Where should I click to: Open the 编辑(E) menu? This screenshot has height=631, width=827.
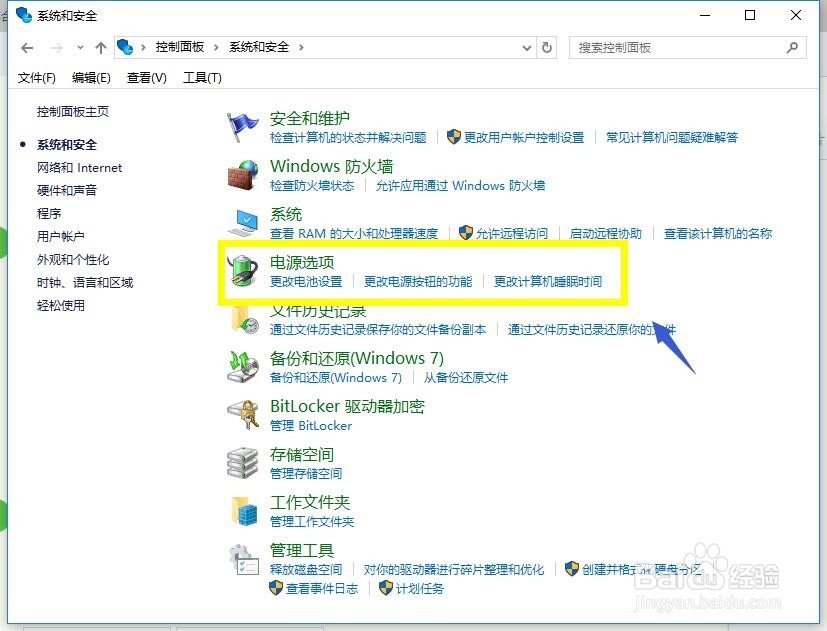pos(91,78)
